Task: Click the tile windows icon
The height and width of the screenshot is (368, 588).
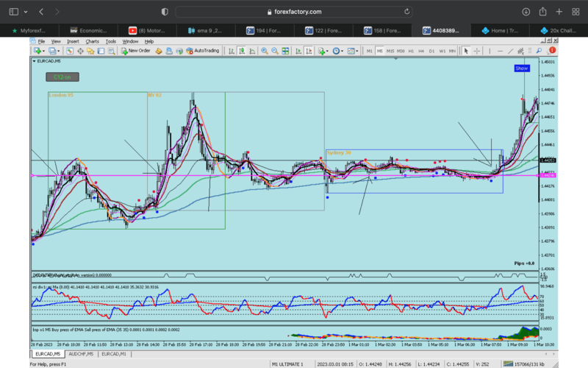Action: (x=284, y=51)
